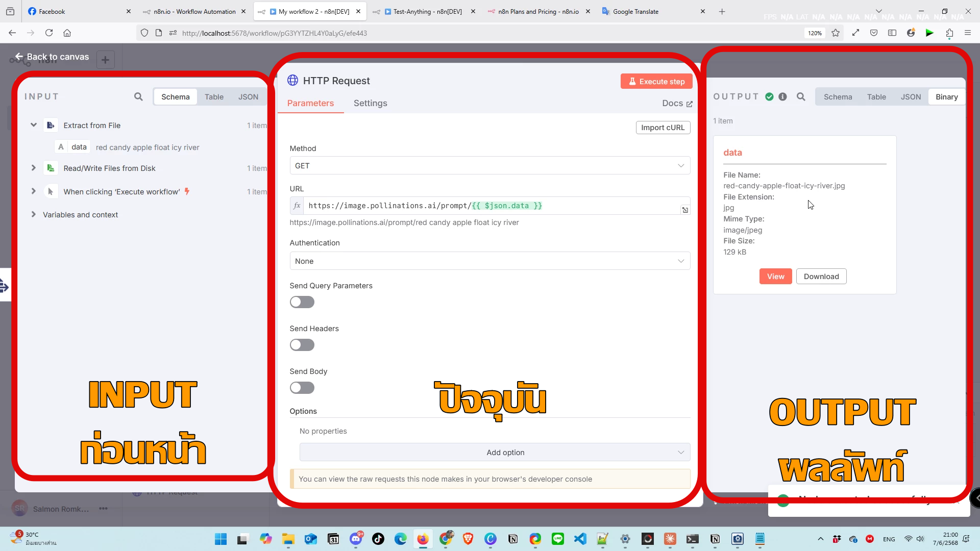The height and width of the screenshot is (551, 980).
Task: Open the expanded URL expression editor icon
Action: [x=685, y=210]
